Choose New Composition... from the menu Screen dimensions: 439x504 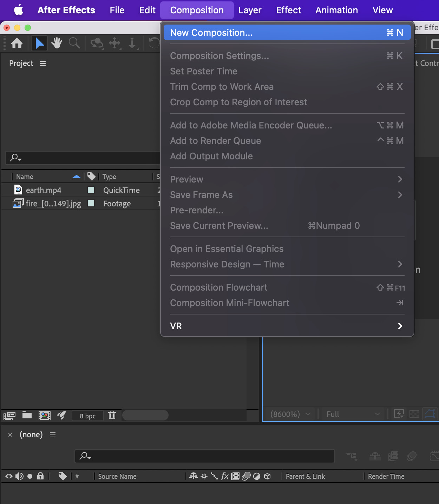287,33
